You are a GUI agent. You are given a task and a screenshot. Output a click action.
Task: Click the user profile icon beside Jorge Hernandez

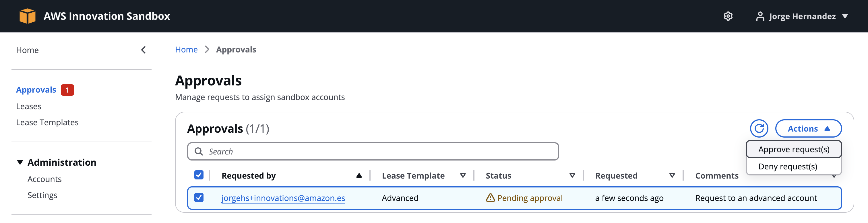coord(760,16)
